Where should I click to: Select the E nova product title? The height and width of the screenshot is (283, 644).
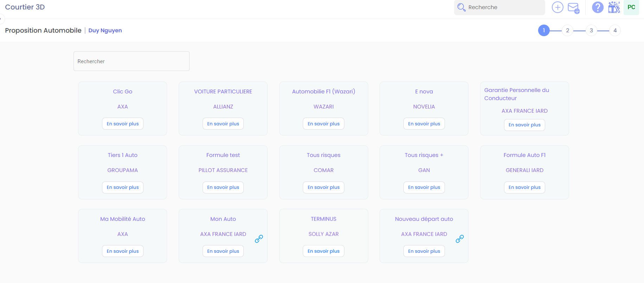pos(424,92)
